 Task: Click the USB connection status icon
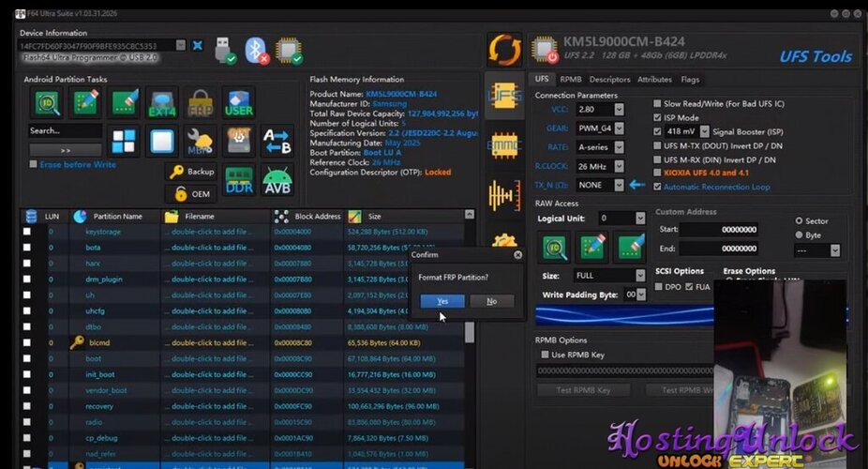point(225,51)
